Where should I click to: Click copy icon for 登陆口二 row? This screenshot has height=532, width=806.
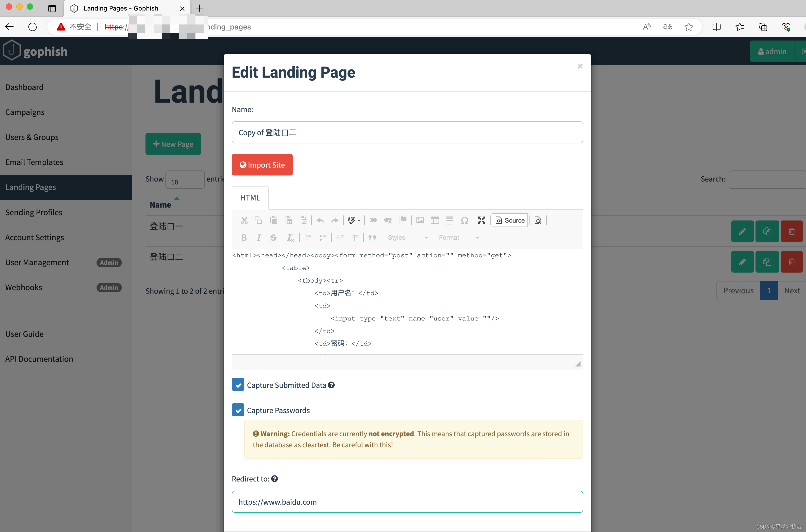coord(767,262)
